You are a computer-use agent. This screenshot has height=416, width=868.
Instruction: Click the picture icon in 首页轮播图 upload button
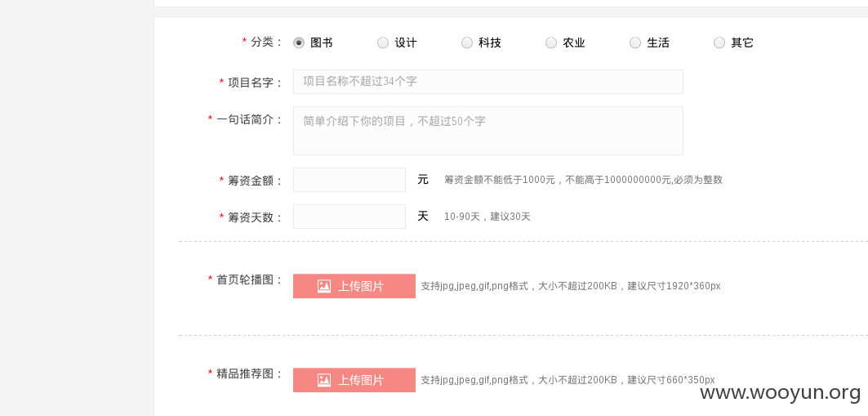point(324,286)
